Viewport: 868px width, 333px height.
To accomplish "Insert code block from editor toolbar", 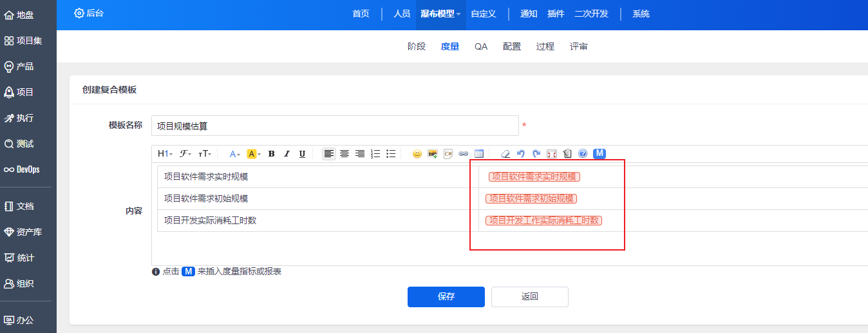I will point(448,154).
